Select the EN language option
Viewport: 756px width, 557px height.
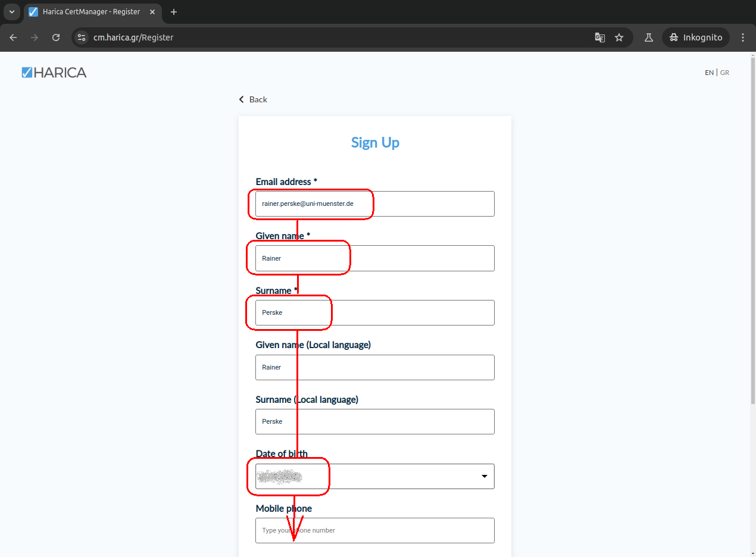(x=709, y=73)
